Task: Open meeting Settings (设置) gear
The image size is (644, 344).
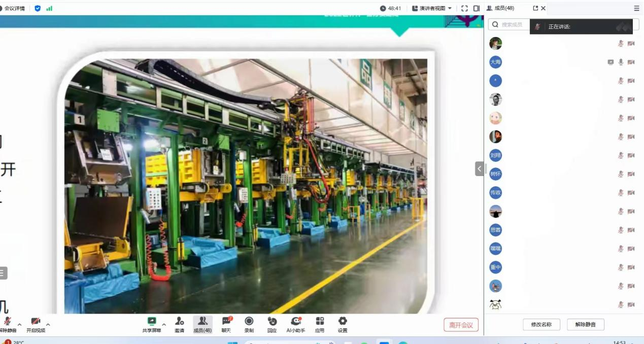Action: coord(343,325)
